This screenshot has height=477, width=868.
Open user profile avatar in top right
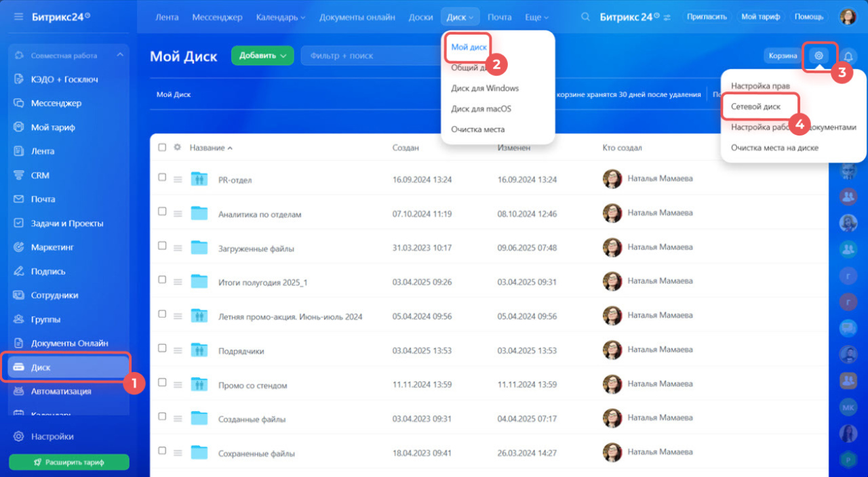pos(848,17)
